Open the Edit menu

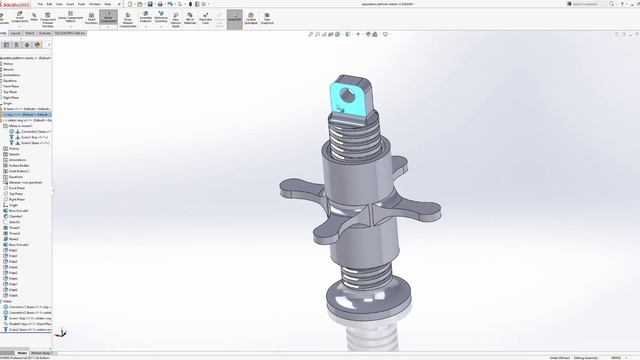point(49,4)
